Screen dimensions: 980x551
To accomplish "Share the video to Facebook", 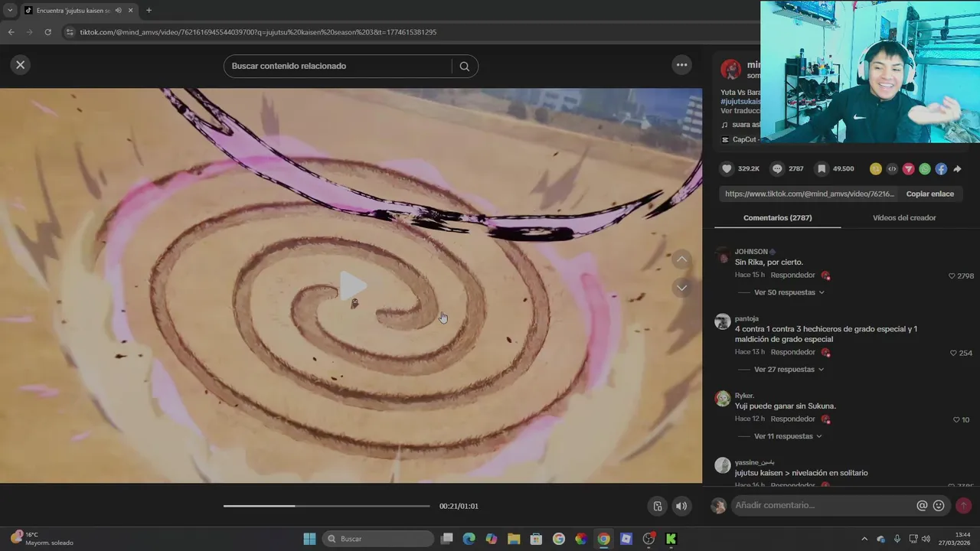I will click(x=941, y=168).
